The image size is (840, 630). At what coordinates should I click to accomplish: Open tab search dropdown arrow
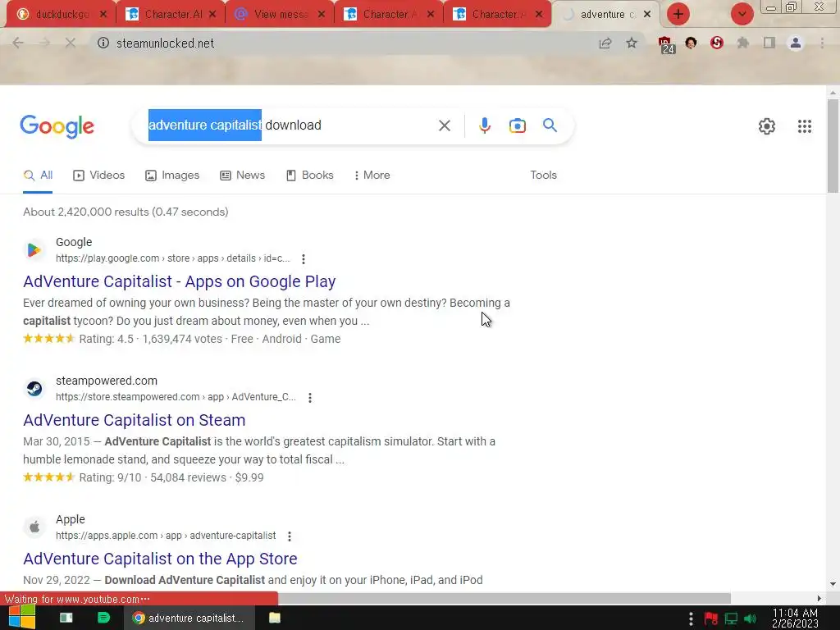coord(742,14)
